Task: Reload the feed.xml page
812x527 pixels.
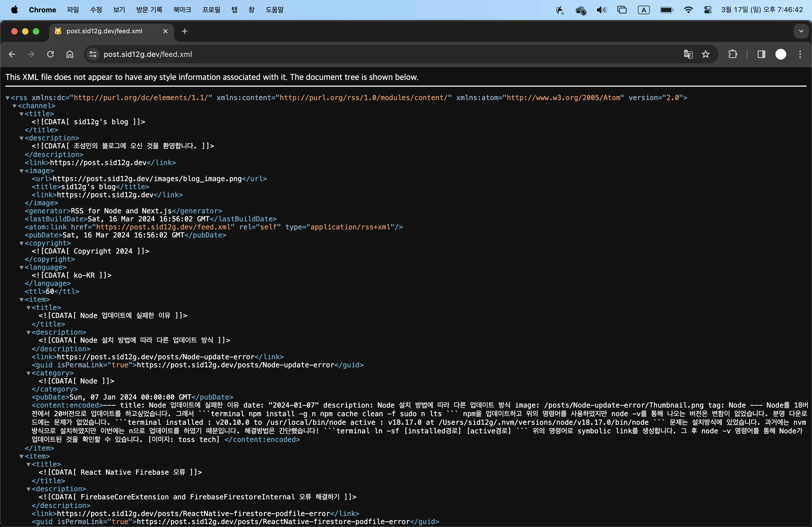Action: (x=50, y=54)
